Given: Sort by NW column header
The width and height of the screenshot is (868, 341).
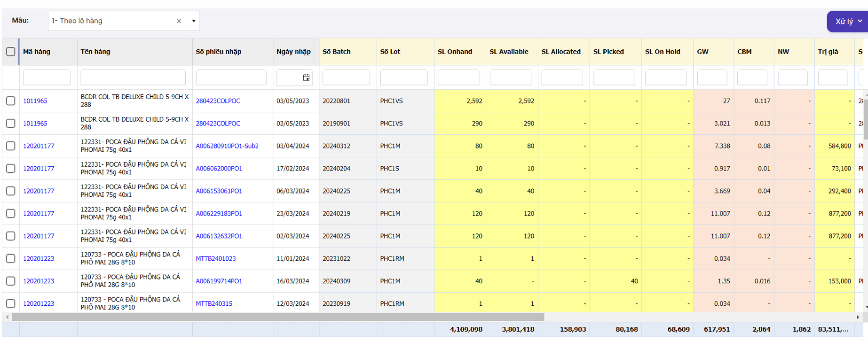Looking at the screenshot, I should (x=783, y=52).
